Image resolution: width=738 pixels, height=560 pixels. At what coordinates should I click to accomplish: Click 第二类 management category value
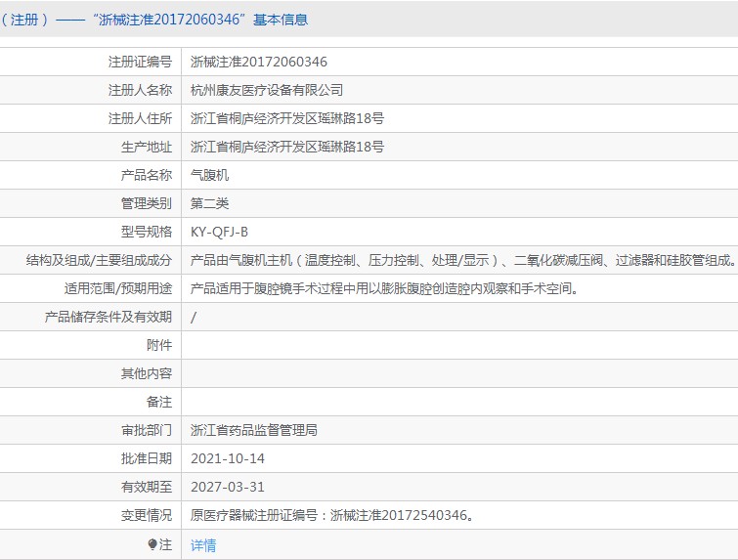point(209,203)
